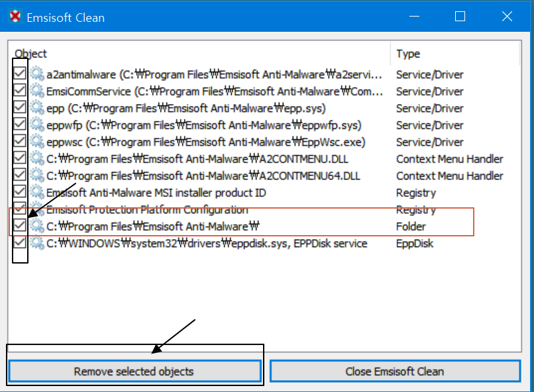
Task: Uncheck the A2CONTMENU64.DLL checkbox
Action: [x=20, y=175]
